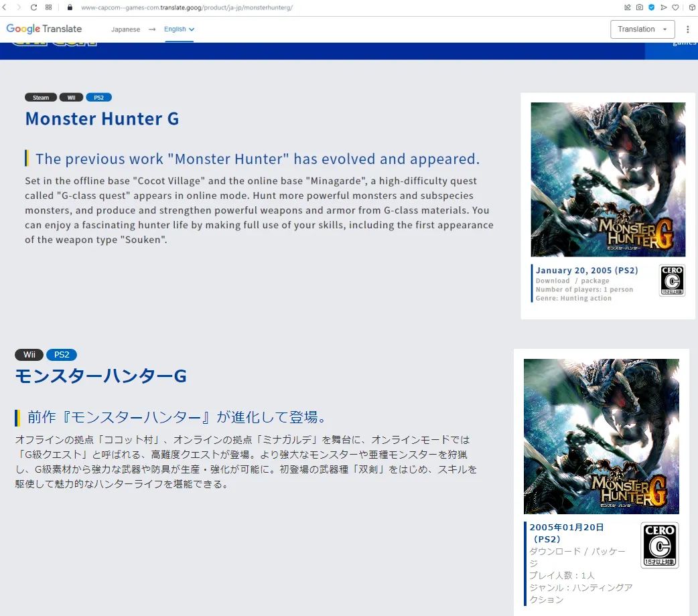Select the PS2 tag above the Japanese title
This screenshot has height=616, width=698.
click(62, 355)
